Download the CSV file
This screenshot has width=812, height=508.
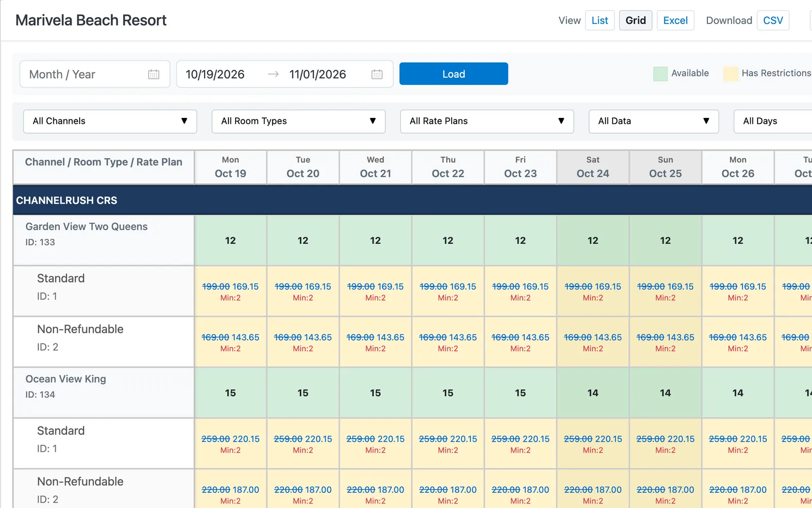[773, 20]
